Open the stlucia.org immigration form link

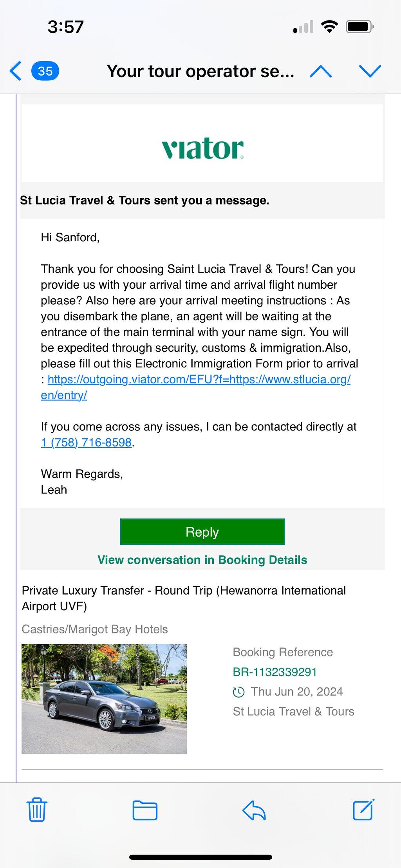[196, 387]
